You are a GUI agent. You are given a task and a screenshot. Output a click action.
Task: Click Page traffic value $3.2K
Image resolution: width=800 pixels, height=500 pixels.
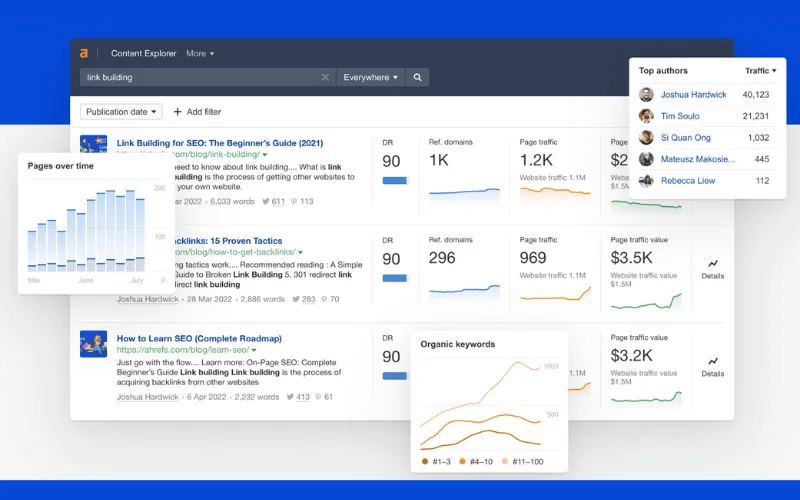coord(631,356)
